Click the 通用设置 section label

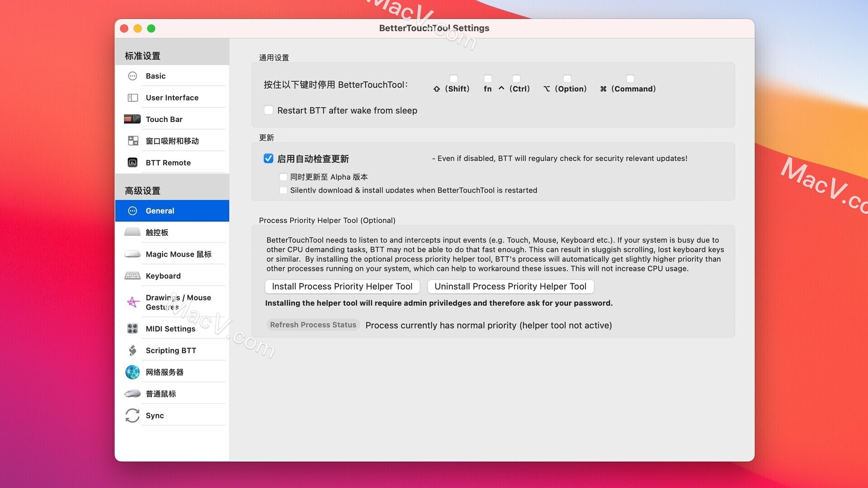tap(274, 58)
